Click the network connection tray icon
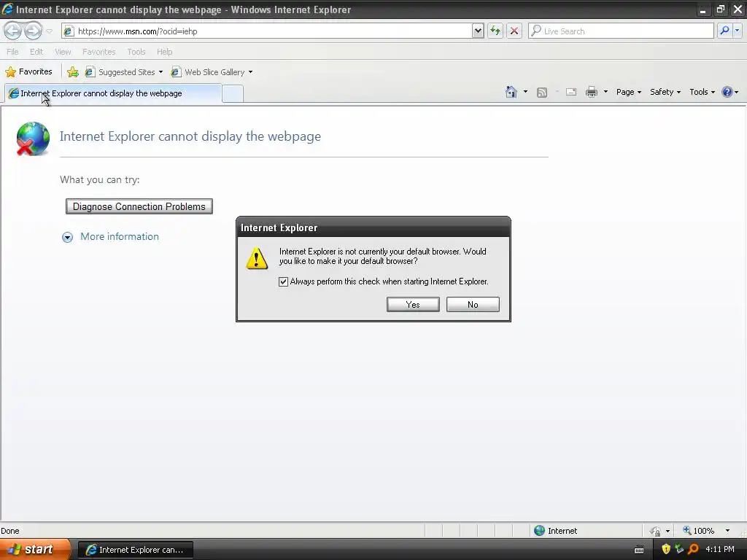The height and width of the screenshot is (560, 747). pyautogui.click(x=679, y=549)
